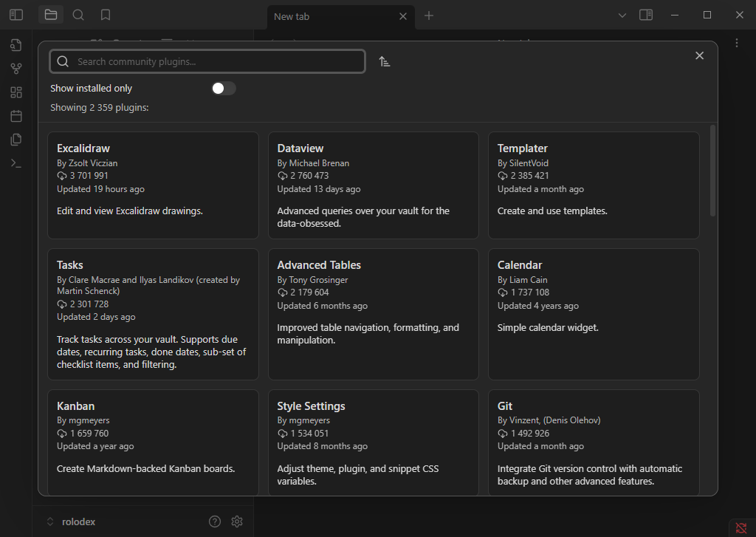The height and width of the screenshot is (537, 756).
Task: Click the sort plugins icon
Action: click(x=384, y=62)
